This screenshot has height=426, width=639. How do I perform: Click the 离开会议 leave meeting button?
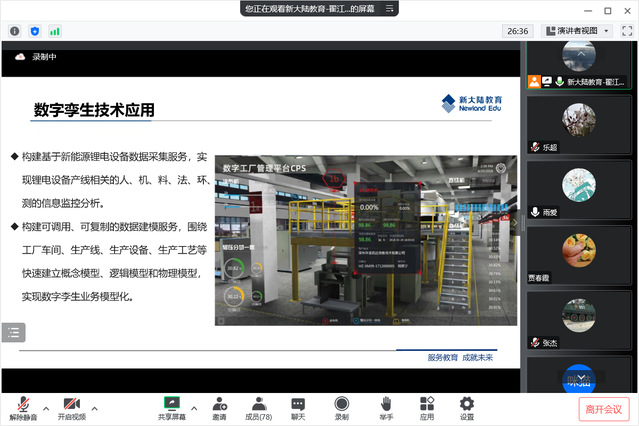pyautogui.click(x=604, y=409)
